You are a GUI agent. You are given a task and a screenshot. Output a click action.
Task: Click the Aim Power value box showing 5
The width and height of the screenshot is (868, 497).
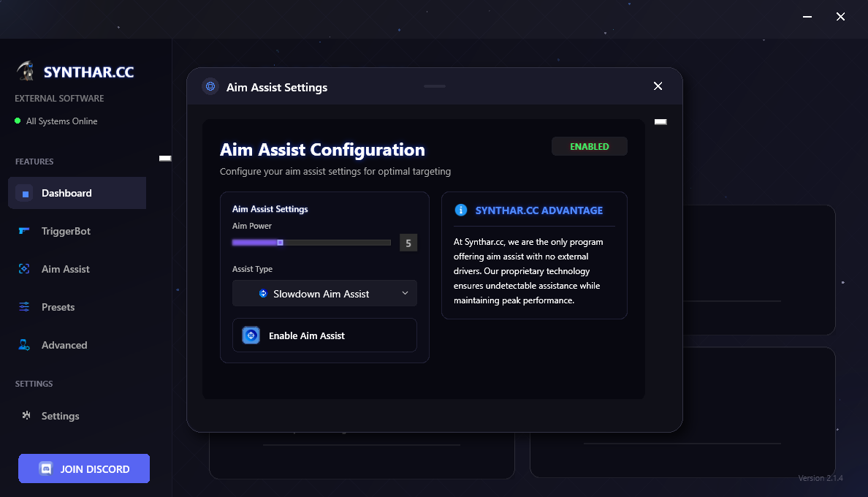pos(408,243)
